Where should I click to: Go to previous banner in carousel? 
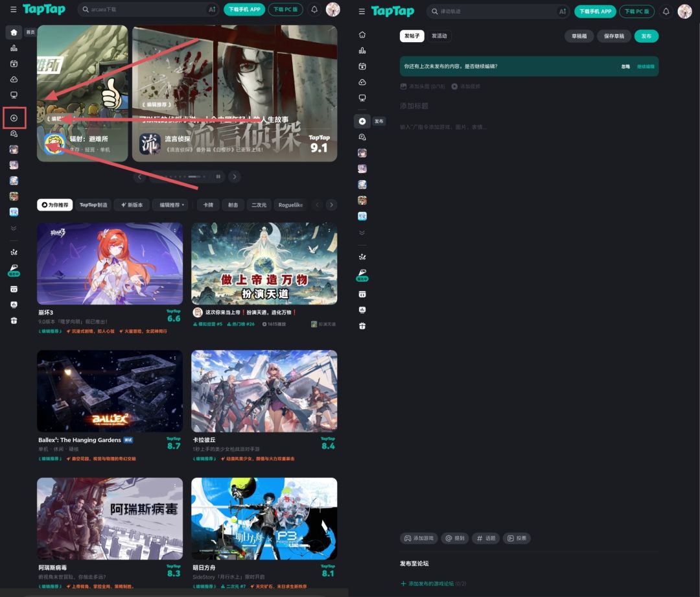[x=139, y=177]
